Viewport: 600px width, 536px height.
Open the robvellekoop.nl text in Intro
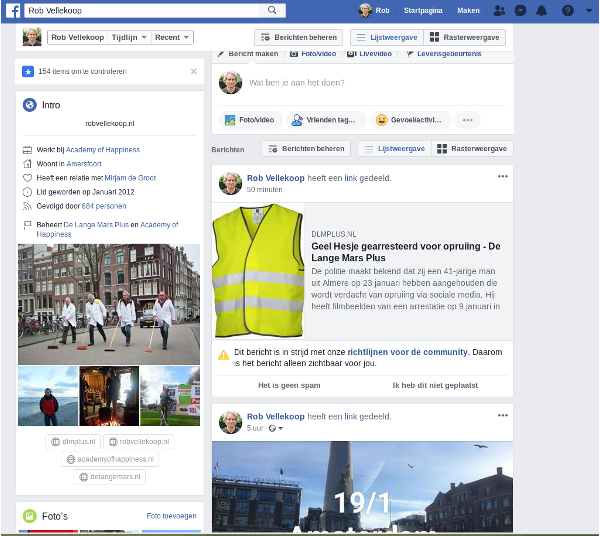click(x=110, y=124)
